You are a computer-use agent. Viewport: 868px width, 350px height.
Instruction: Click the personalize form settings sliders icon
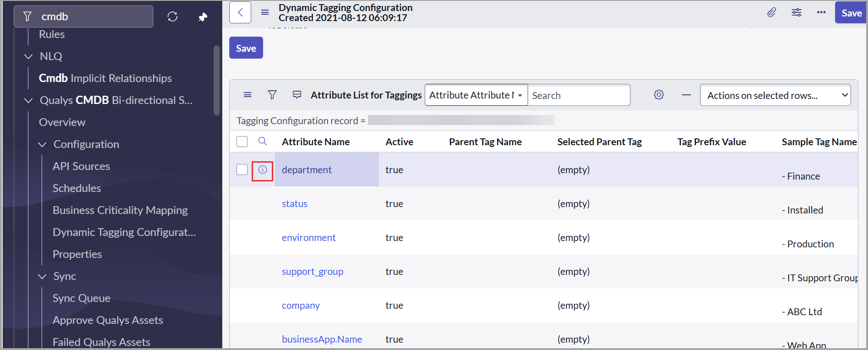(x=796, y=12)
